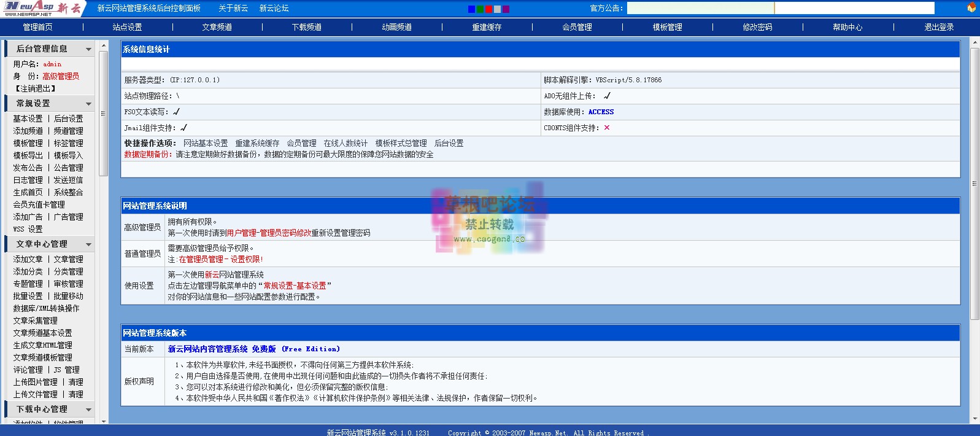Click the NewAsp 新云 logo

pyautogui.click(x=42, y=8)
